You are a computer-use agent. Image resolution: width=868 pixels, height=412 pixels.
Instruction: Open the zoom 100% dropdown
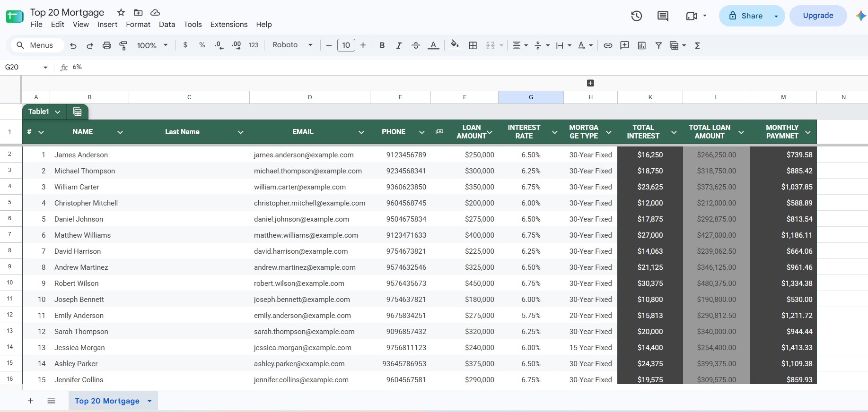152,45
